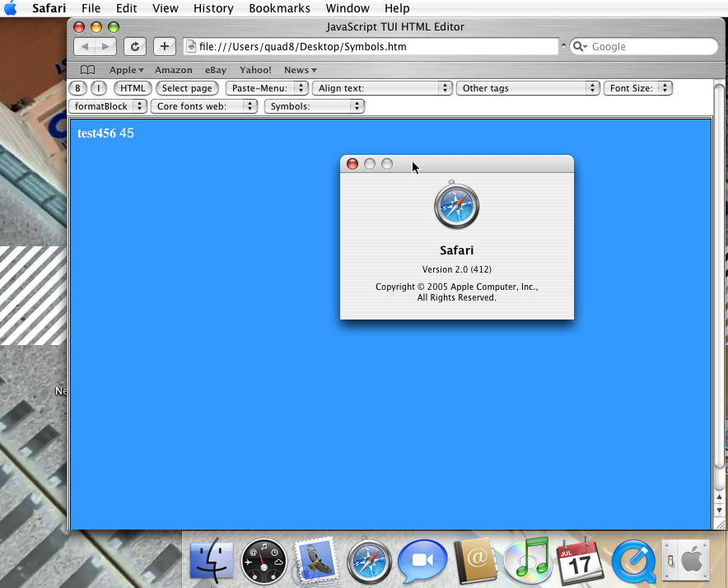Open the File menu

coord(91,8)
